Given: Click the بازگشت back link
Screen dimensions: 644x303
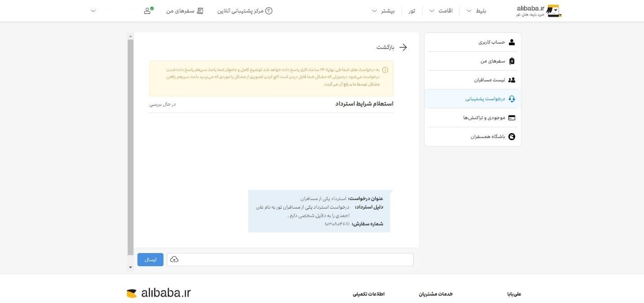Looking at the screenshot, I should click(x=385, y=47).
